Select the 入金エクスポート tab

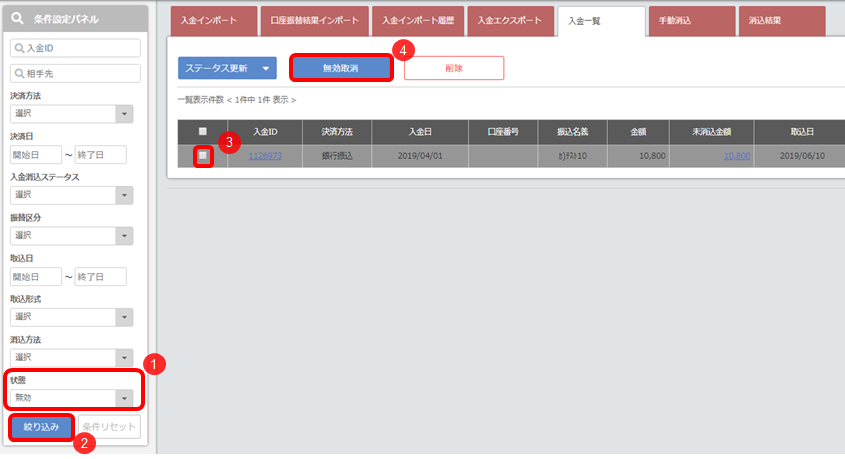[x=509, y=21]
